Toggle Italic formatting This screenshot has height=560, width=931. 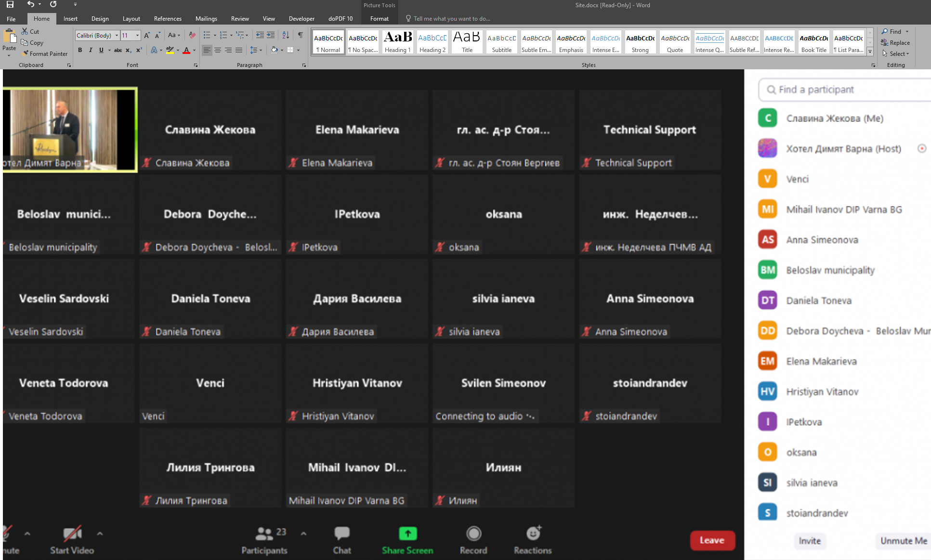coord(91,50)
